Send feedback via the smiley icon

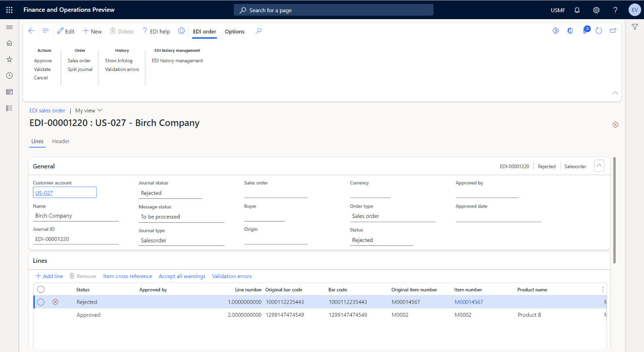[x=182, y=31]
